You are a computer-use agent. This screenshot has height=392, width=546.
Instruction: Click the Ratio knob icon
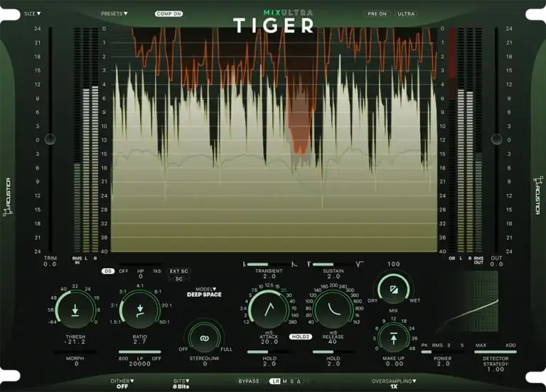point(140,310)
